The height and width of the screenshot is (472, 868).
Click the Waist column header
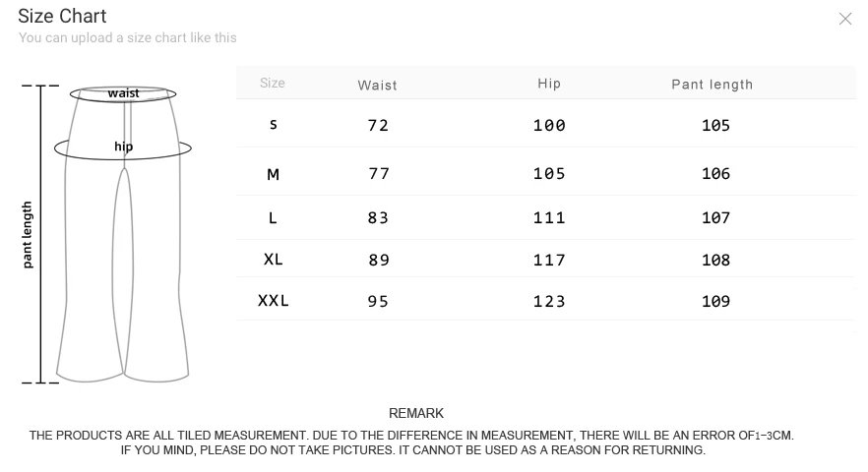pyautogui.click(x=378, y=86)
